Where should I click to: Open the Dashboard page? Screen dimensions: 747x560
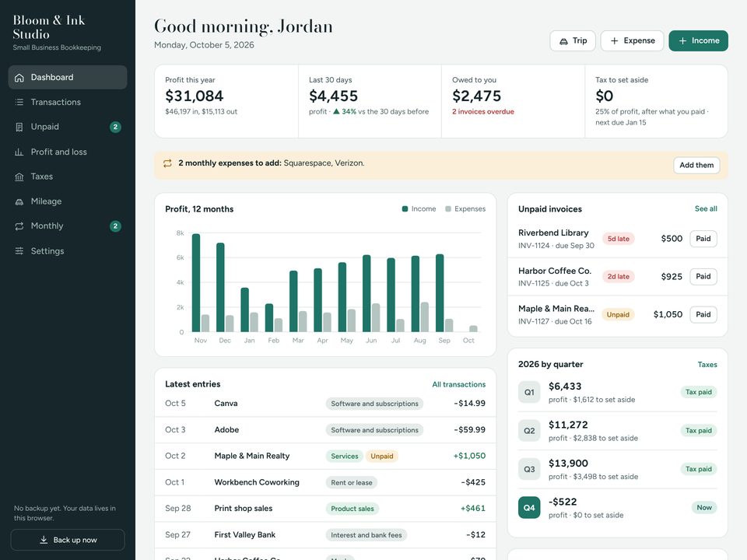68,77
